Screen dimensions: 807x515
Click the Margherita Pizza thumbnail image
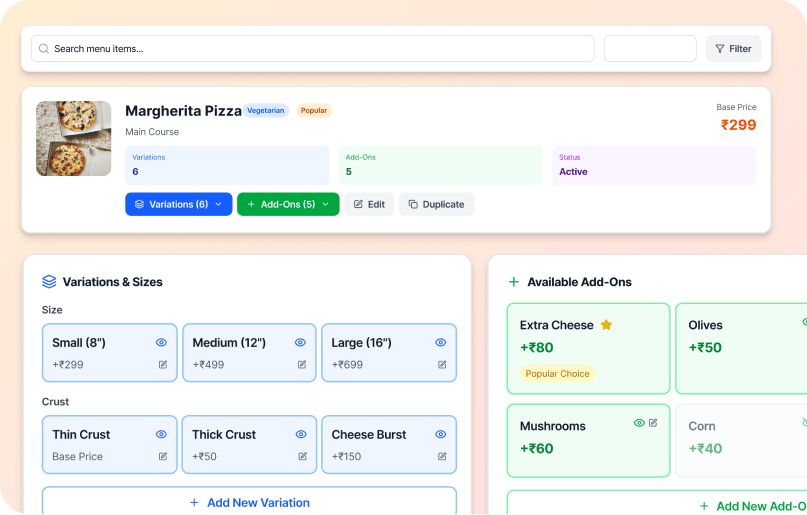click(x=74, y=138)
